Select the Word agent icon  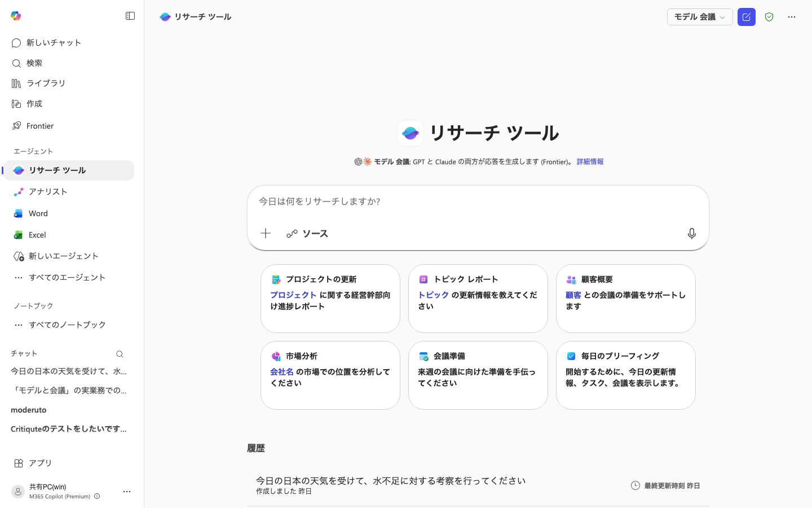point(19,213)
